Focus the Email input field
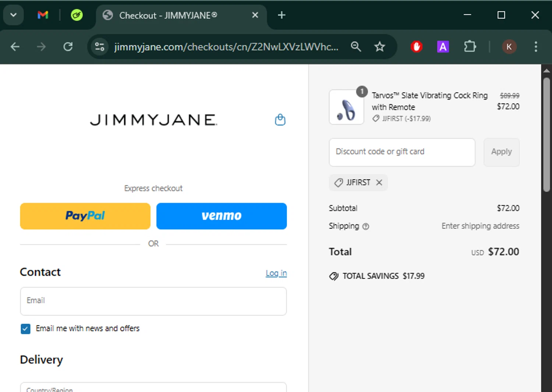 coord(153,301)
